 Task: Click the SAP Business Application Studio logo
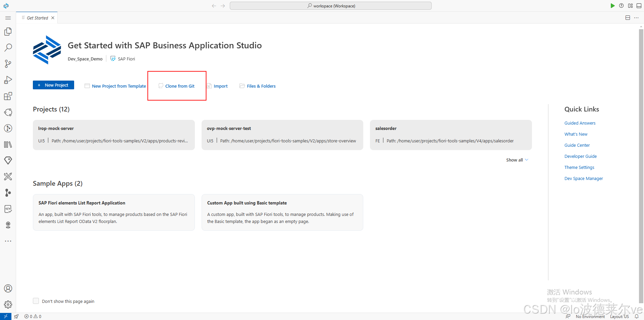(47, 50)
